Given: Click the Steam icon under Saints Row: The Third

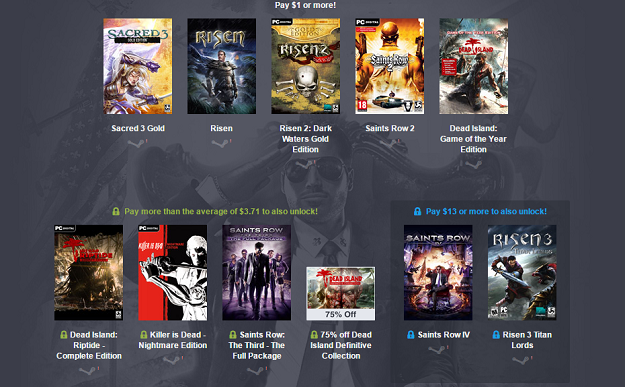Looking at the screenshot, I should click(257, 371).
